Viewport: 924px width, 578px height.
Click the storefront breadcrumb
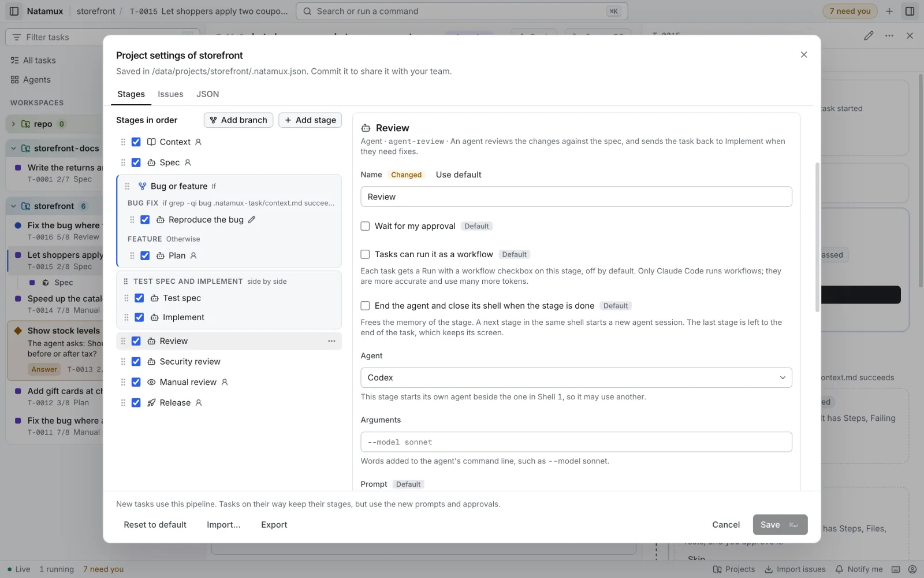tap(96, 11)
